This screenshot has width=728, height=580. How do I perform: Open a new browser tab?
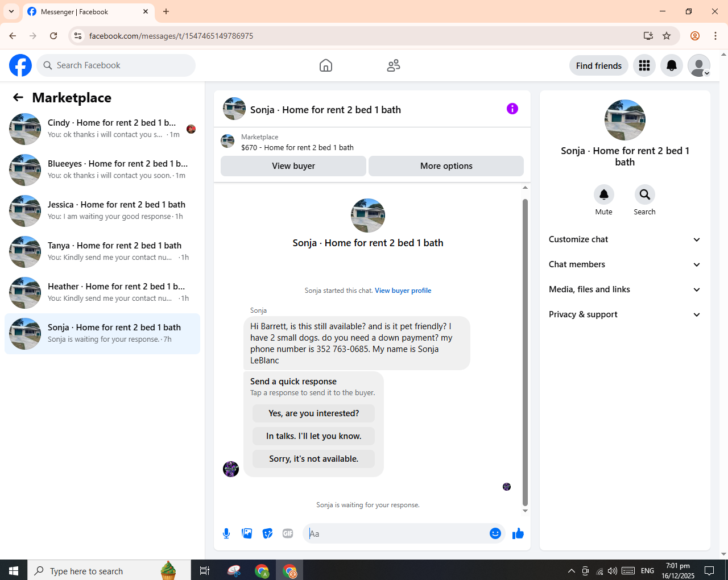pos(166,11)
